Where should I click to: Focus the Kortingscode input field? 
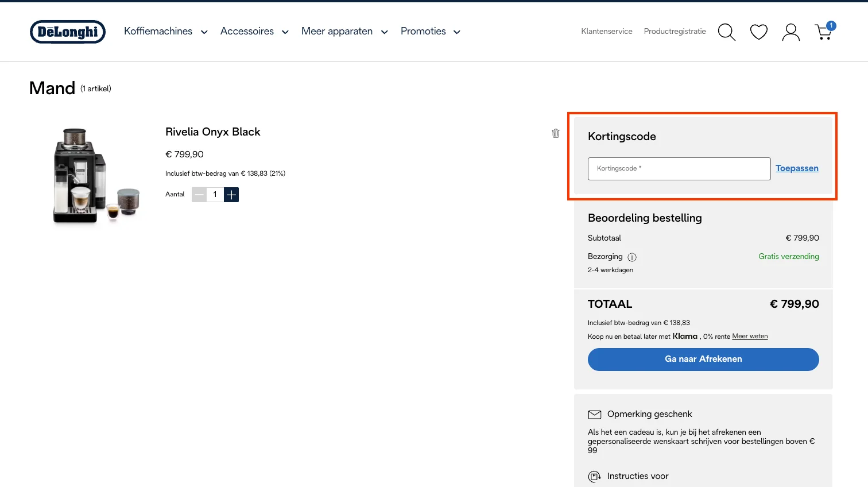coord(679,169)
